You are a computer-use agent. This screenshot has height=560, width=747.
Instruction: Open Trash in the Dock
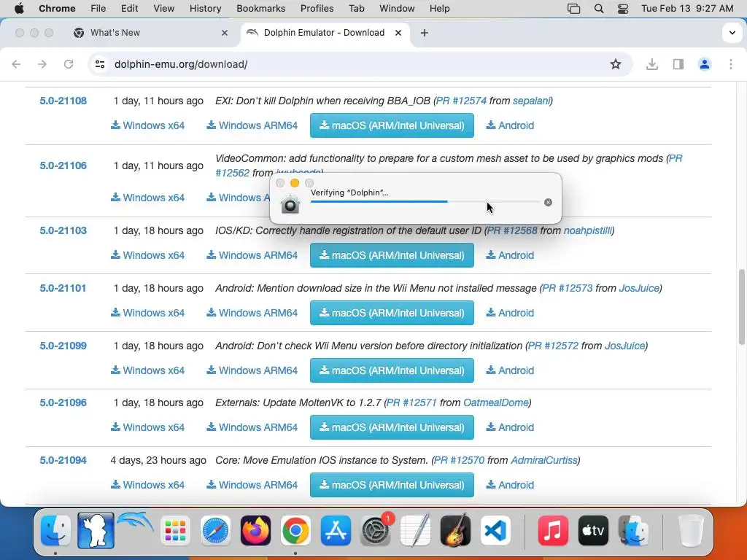point(691,531)
